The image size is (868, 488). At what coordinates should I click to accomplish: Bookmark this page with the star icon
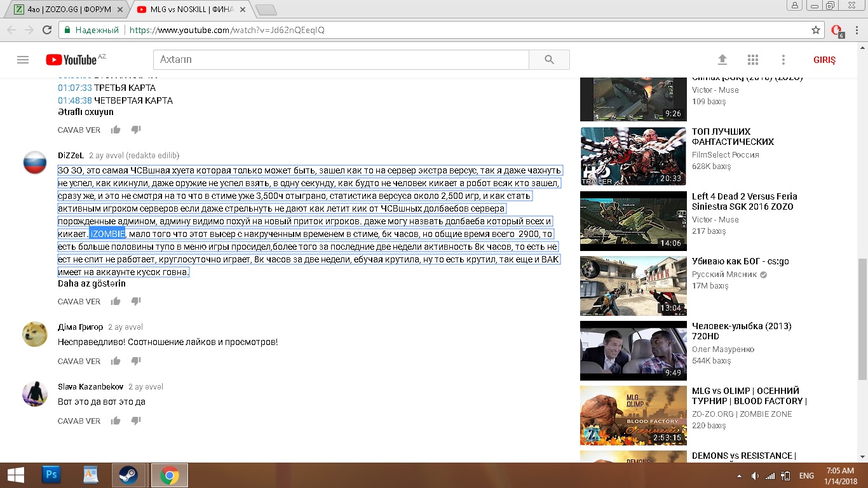pos(816,30)
